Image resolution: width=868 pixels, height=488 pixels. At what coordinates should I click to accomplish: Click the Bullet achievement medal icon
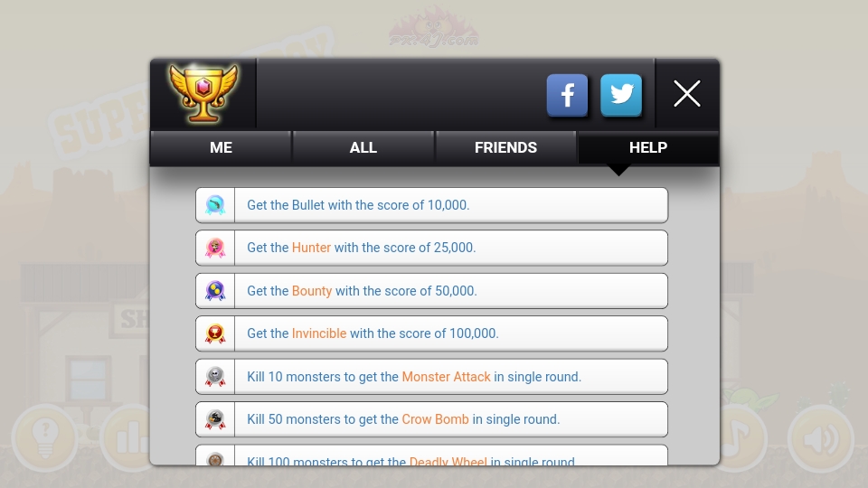coord(215,205)
